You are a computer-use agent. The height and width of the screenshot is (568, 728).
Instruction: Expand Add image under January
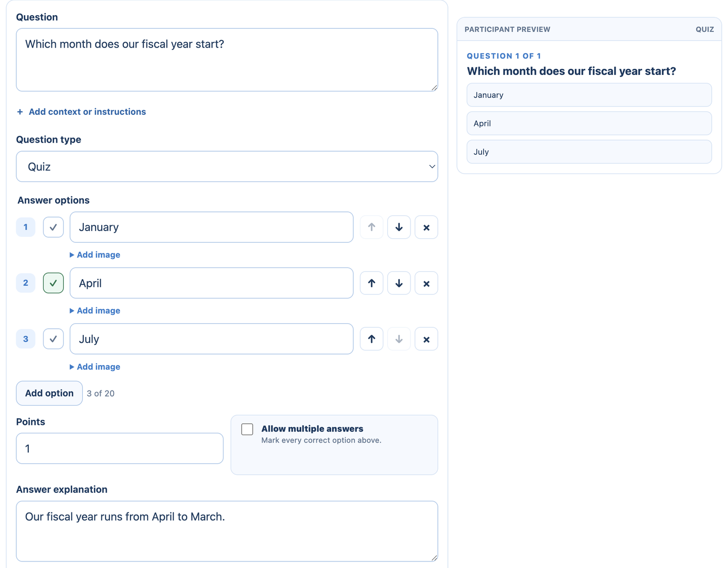[x=95, y=255]
